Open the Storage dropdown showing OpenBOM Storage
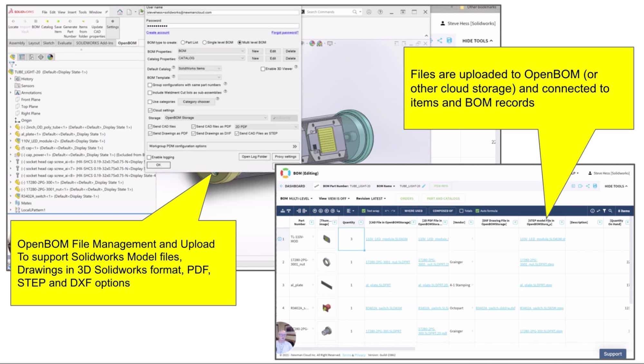 coord(216,118)
